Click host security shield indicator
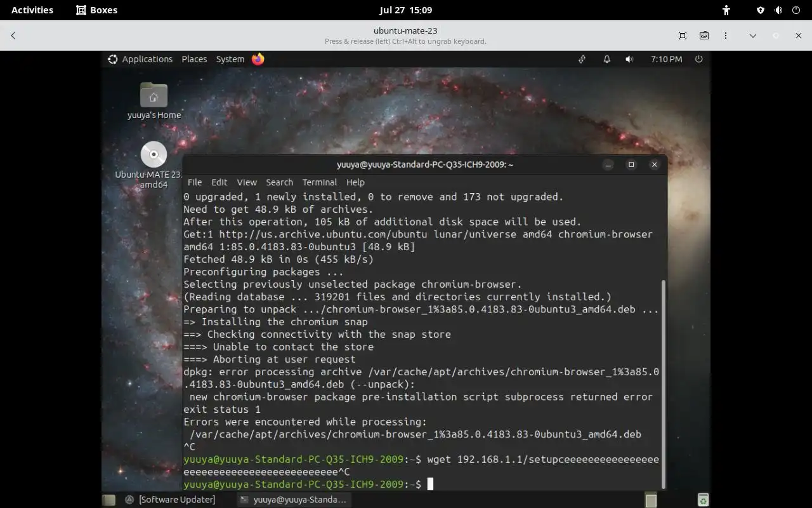The image size is (812, 508). (761, 10)
